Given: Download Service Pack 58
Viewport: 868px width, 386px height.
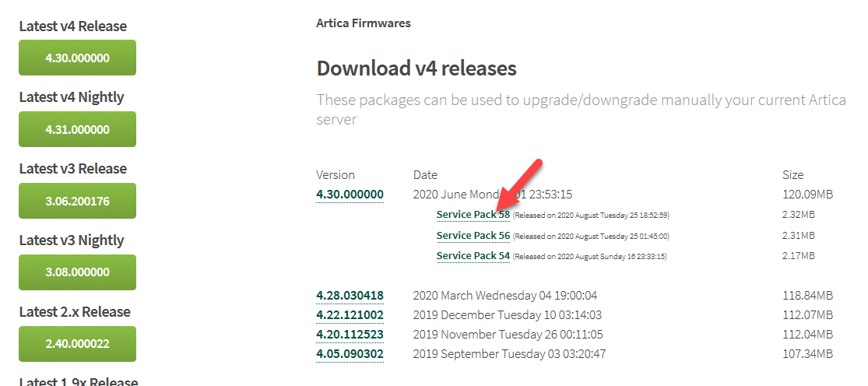Looking at the screenshot, I should click(x=473, y=215).
